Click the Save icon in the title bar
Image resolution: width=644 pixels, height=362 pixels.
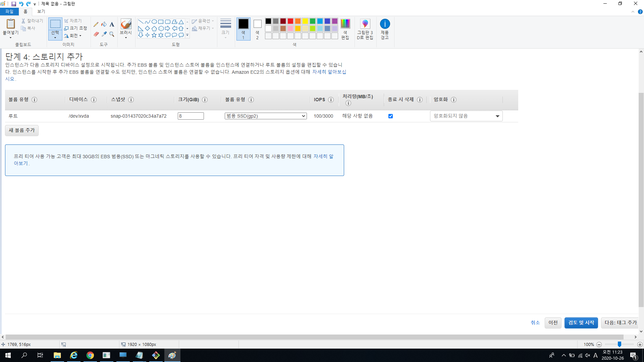click(14, 4)
